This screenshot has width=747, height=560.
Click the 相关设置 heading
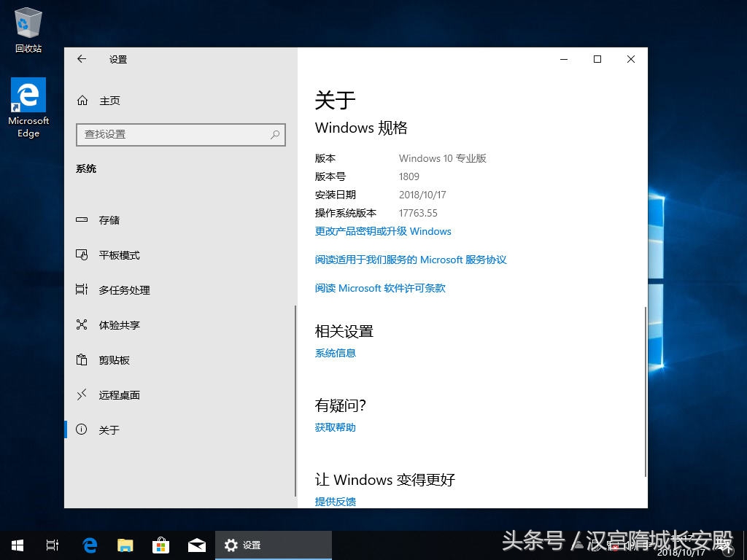point(344,332)
